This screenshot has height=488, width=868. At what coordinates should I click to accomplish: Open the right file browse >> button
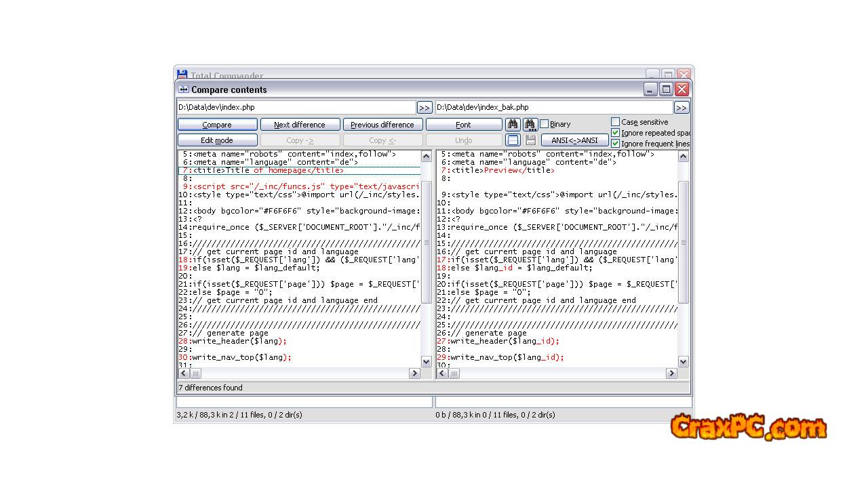pos(681,107)
